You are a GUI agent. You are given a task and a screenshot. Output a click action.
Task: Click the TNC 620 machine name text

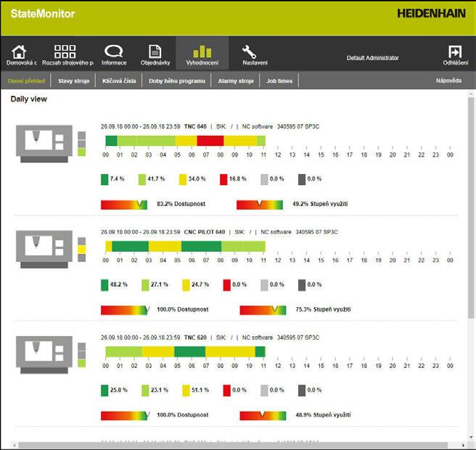[x=195, y=337]
